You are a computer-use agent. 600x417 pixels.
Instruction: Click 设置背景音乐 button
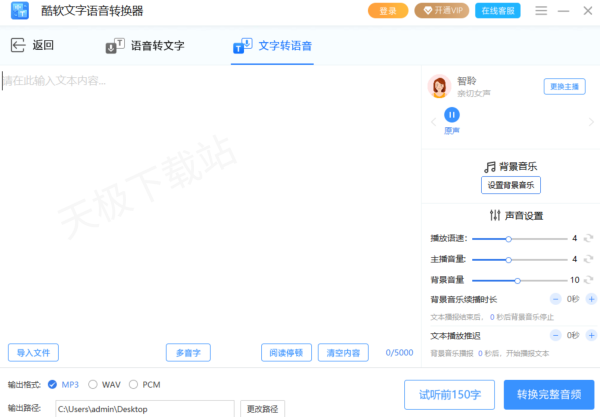511,185
